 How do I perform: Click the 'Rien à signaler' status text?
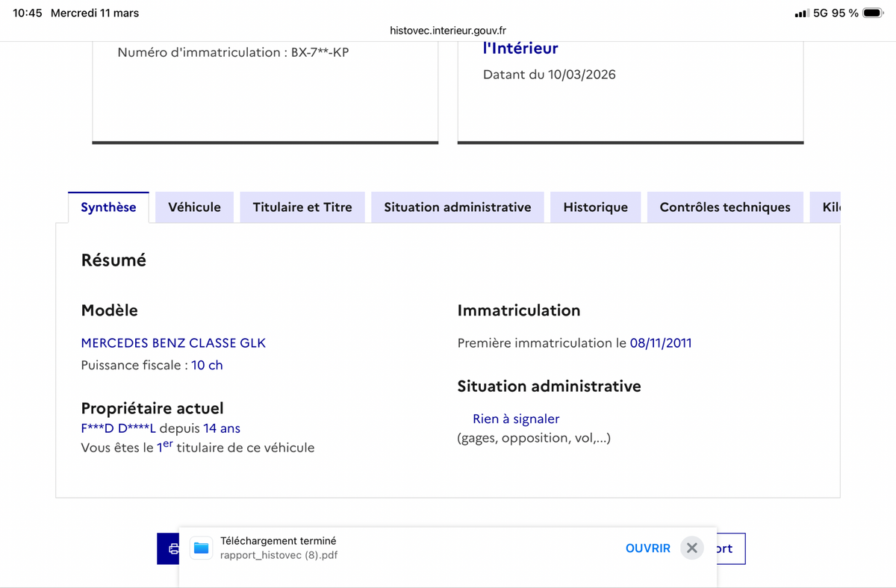(x=515, y=419)
